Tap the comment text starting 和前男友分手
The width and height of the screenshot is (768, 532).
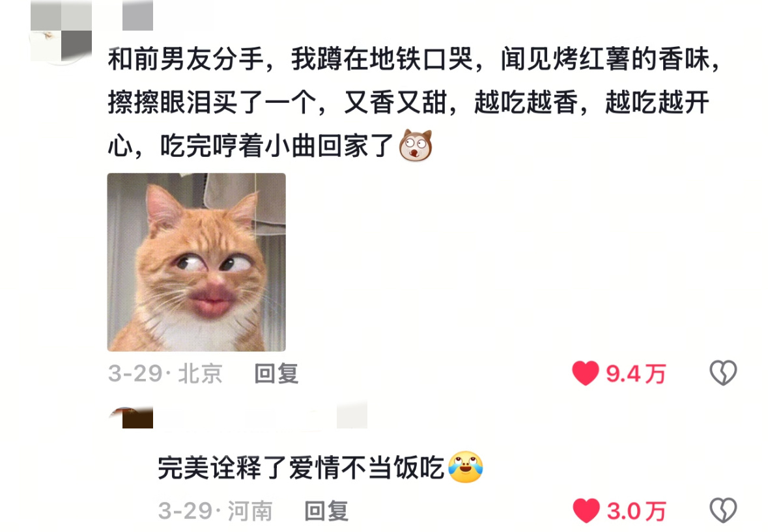[x=414, y=102]
